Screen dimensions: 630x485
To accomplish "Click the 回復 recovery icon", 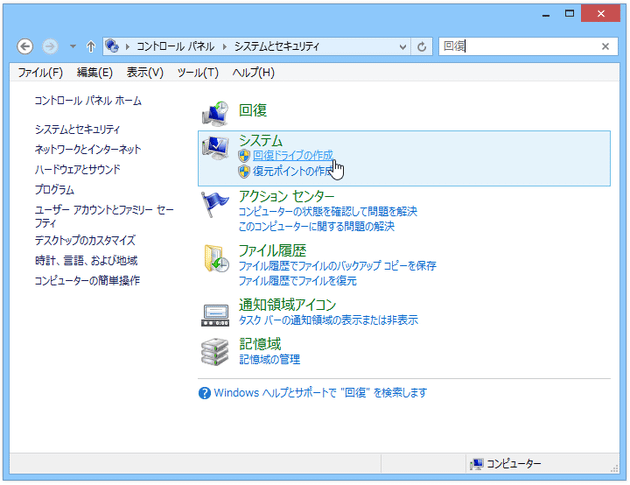I will (215, 114).
